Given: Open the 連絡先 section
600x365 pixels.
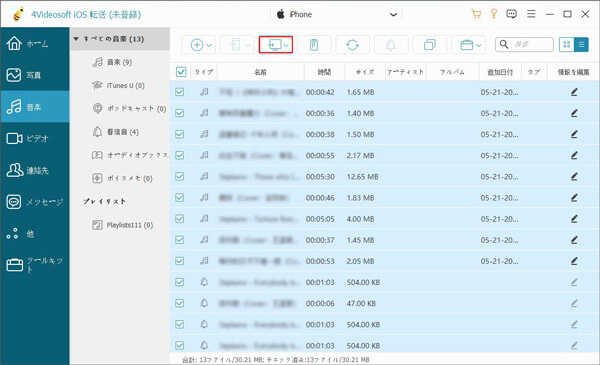Looking at the screenshot, I should point(35,170).
